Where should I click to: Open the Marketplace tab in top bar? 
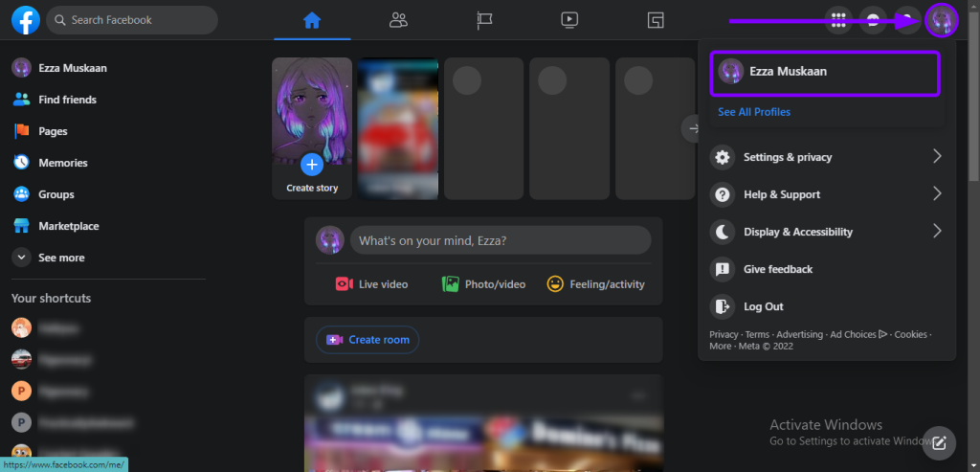(656, 20)
